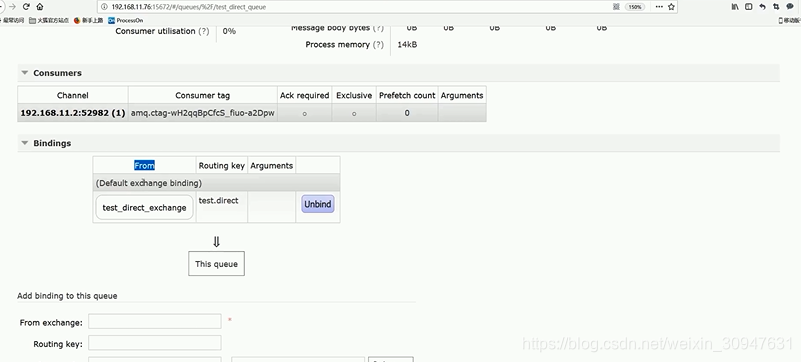
Task: Click the QR code icon in address bar
Action: (616, 7)
